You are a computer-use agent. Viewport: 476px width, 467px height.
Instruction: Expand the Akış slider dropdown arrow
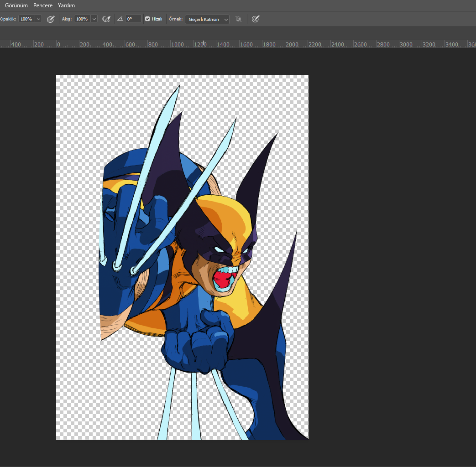point(94,19)
